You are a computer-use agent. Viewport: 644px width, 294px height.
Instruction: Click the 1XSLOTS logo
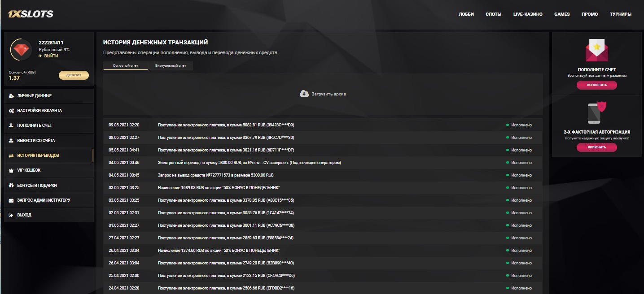pyautogui.click(x=31, y=14)
